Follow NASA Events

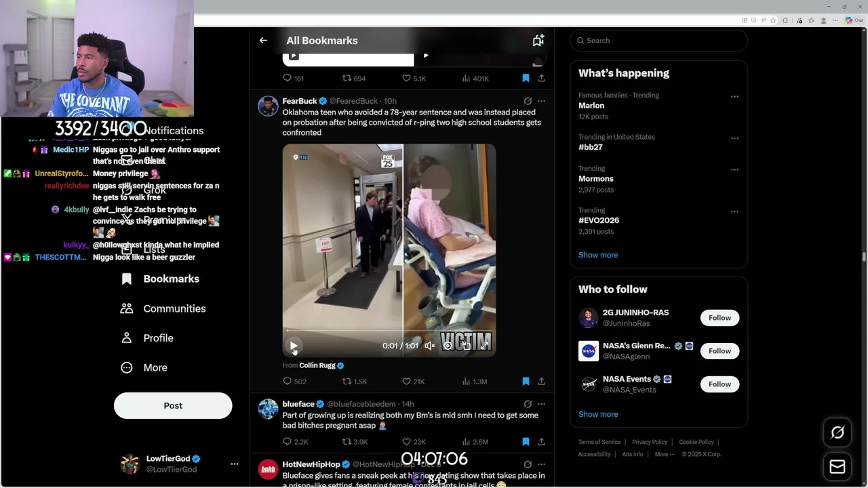(719, 384)
